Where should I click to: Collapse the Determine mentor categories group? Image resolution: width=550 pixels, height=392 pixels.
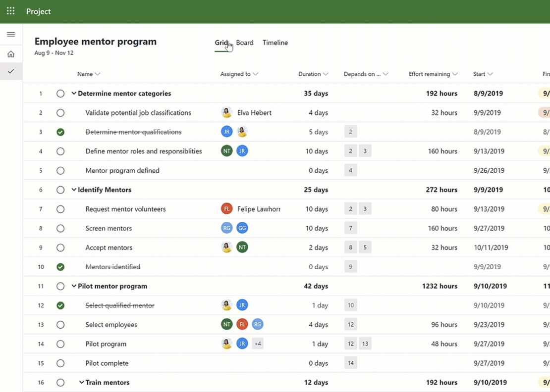click(x=73, y=93)
